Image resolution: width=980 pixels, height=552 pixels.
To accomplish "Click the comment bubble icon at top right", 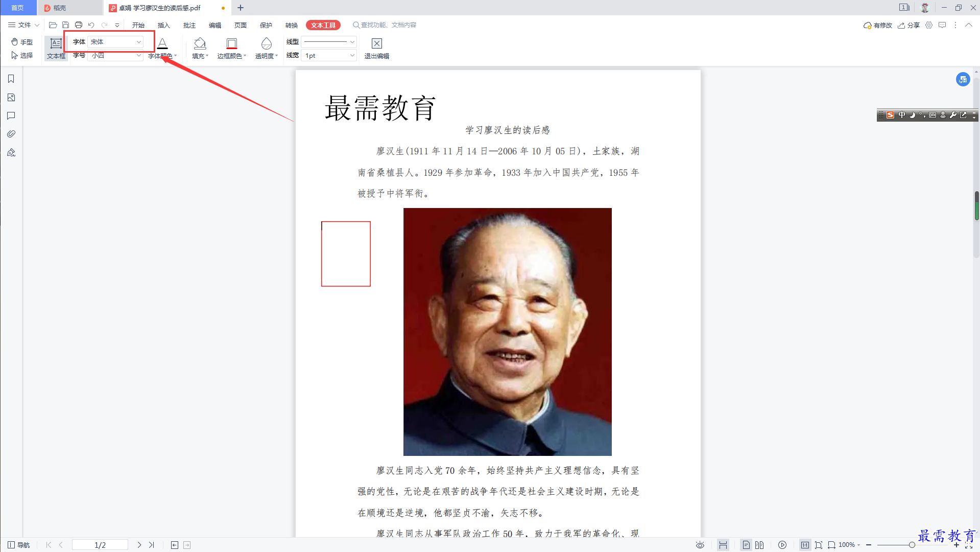I will click(x=942, y=25).
